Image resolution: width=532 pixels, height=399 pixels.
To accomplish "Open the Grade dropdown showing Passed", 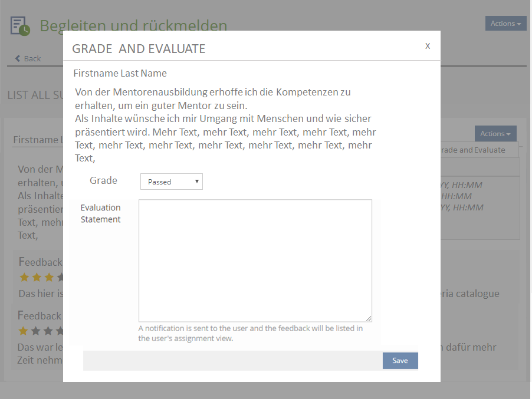I will [x=171, y=182].
